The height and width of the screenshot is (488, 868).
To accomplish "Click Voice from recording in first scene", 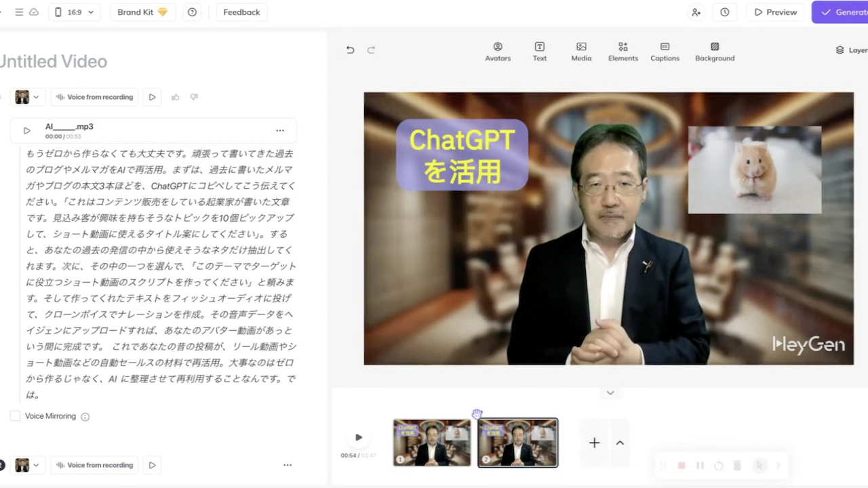I will pyautogui.click(x=94, y=97).
